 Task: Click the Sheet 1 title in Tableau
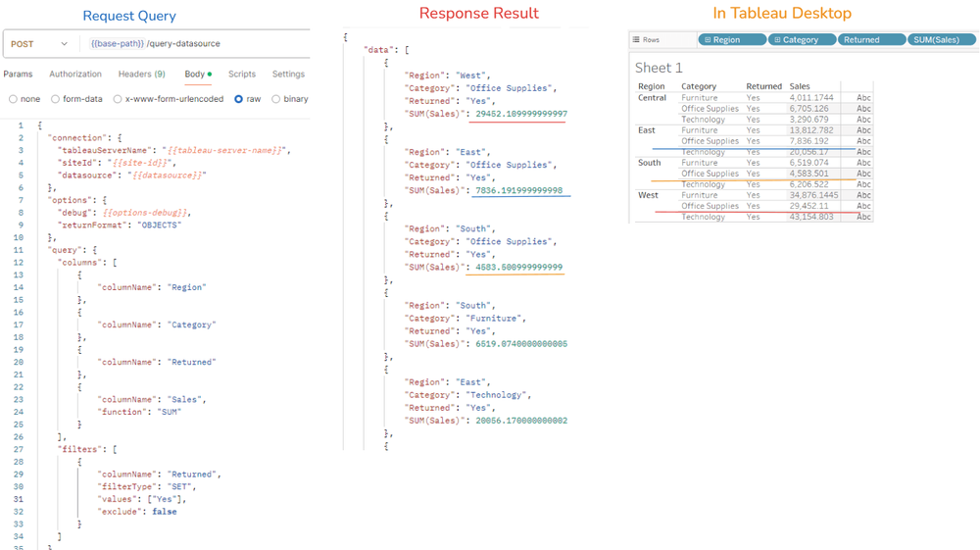coord(659,68)
